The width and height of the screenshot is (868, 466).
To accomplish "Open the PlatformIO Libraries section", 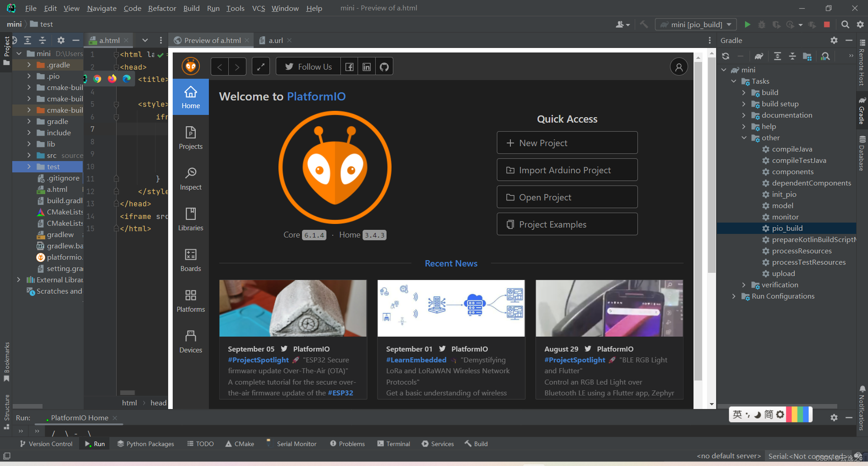I will (x=190, y=219).
